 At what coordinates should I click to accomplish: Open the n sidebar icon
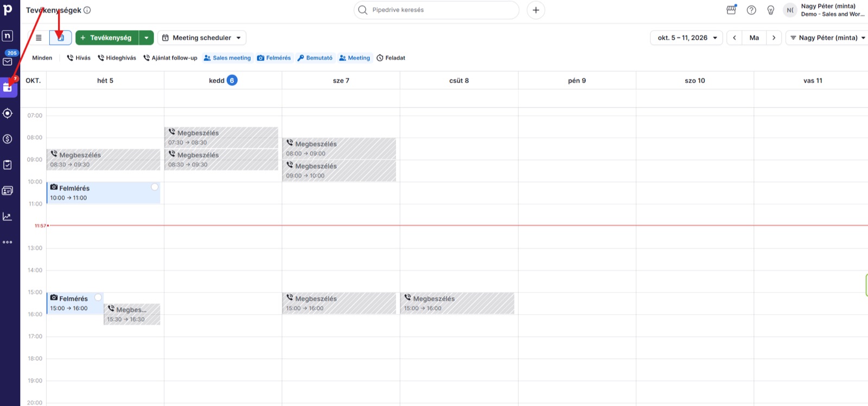[x=8, y=36]
